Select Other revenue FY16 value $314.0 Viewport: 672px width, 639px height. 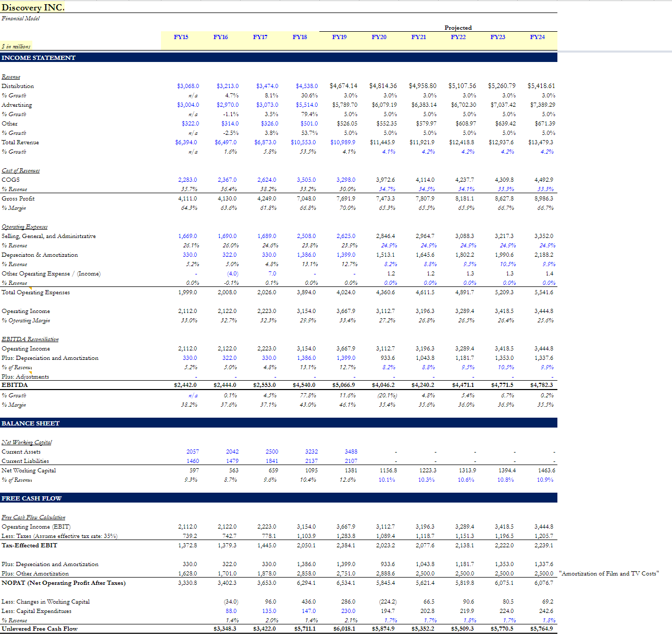click(x=230, y=123)
